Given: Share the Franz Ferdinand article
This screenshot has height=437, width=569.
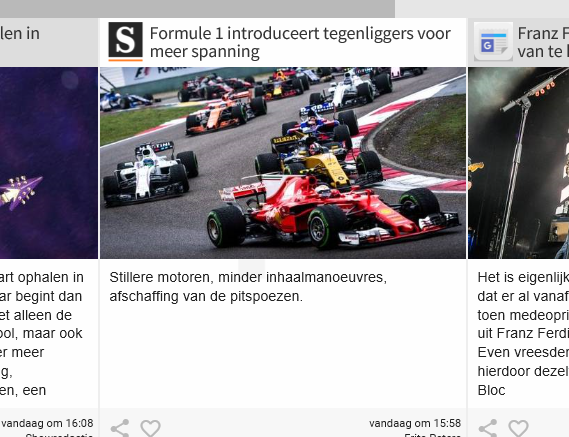Looking at the screenshot, I should point(488,428).
